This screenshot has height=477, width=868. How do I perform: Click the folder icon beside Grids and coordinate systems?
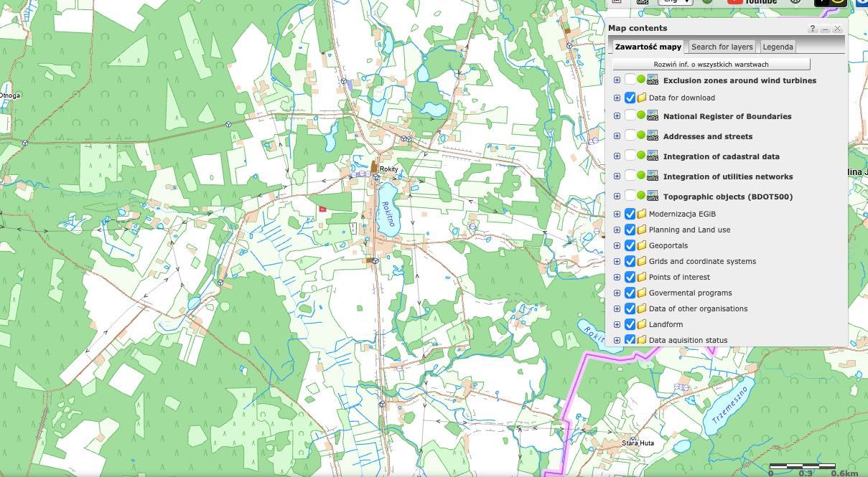642,261
